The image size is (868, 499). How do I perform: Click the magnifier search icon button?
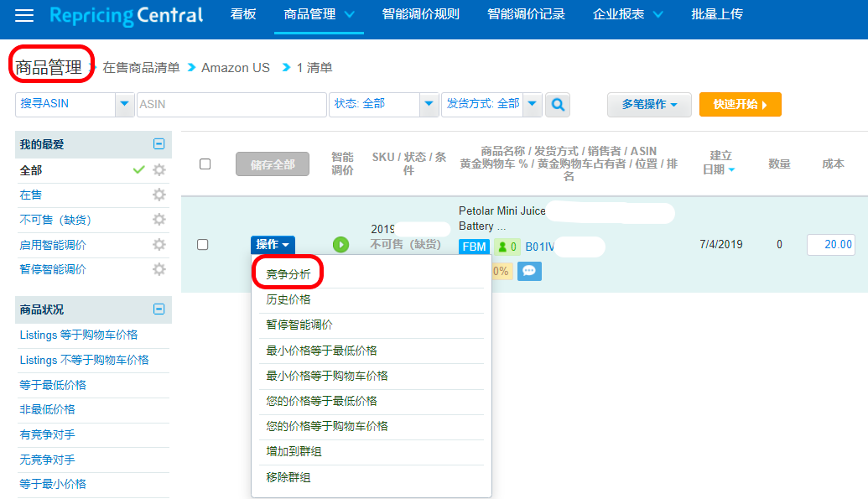pos(558,104)
